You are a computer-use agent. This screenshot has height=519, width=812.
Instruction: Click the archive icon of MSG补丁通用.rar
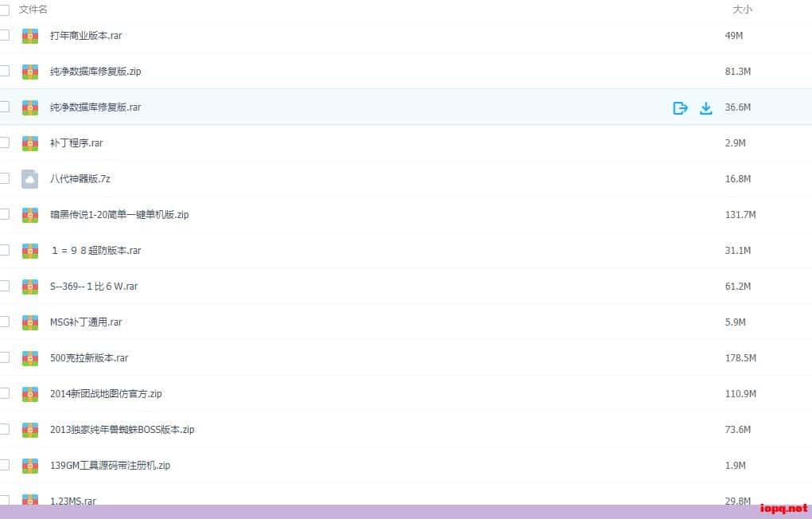point(30,322)
